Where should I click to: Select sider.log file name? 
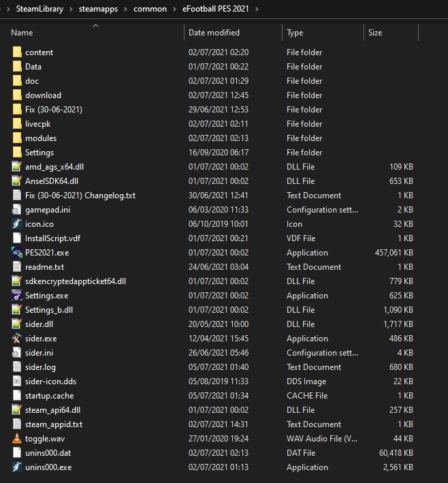point(40,367)
